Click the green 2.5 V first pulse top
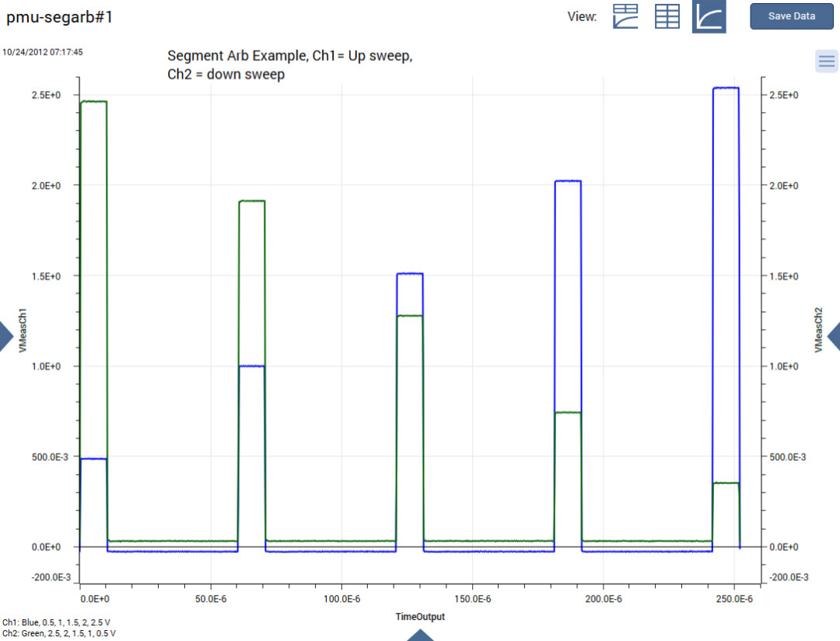Image resolution: width=840 pixels, height=641 pixels. (x=94, y=101)
